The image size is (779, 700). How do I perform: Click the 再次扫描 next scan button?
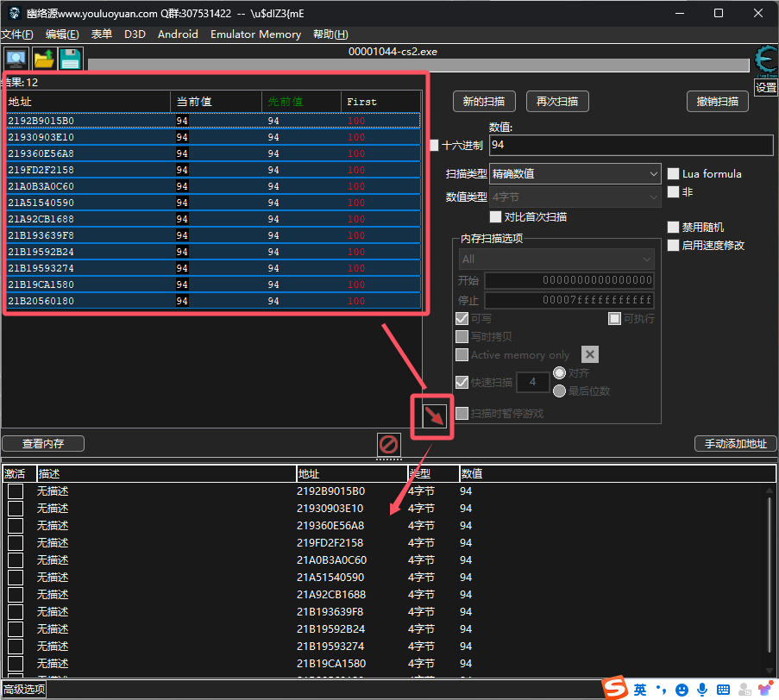pos(556,101)
